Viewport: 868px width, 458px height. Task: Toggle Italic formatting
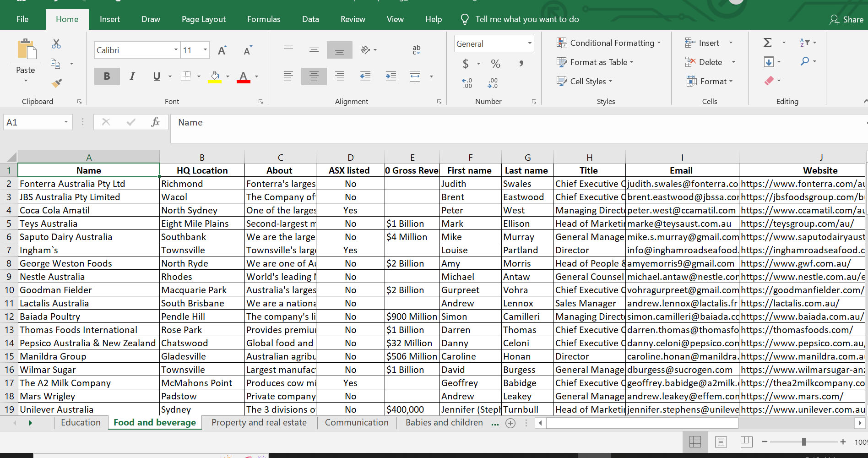click(132, 76)
